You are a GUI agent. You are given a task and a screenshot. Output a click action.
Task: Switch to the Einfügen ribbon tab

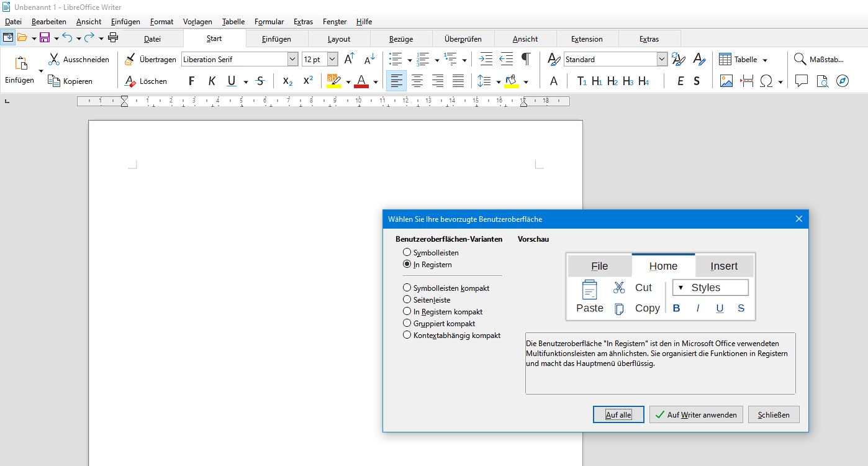276,38
